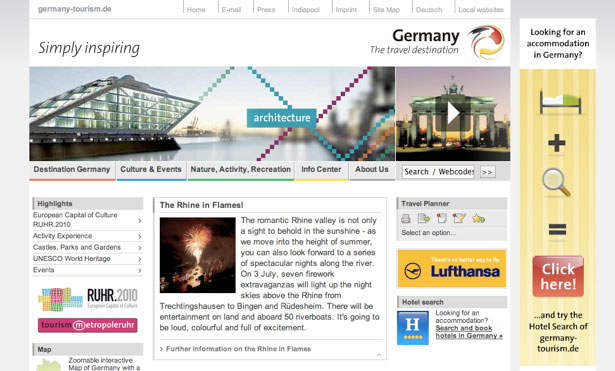Click the bed icon in hotel ad
Screen dimensions: 615x371
(x=560, y=103)
